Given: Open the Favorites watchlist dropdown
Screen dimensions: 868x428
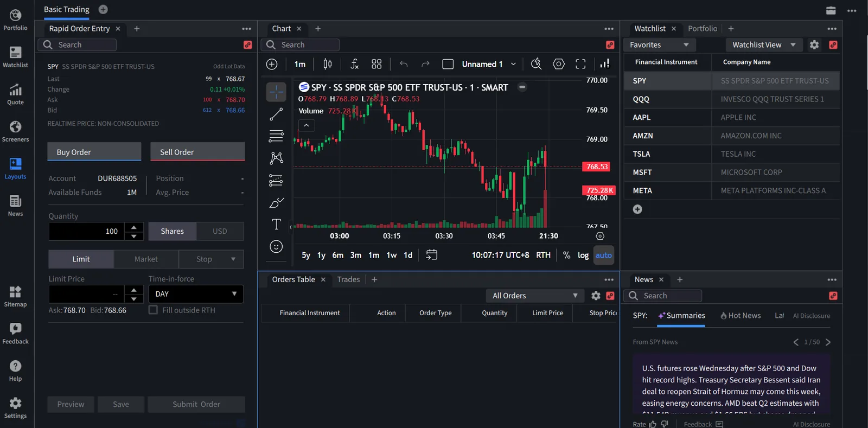Looking at the screenshot, I should click(x=660, y=45).
